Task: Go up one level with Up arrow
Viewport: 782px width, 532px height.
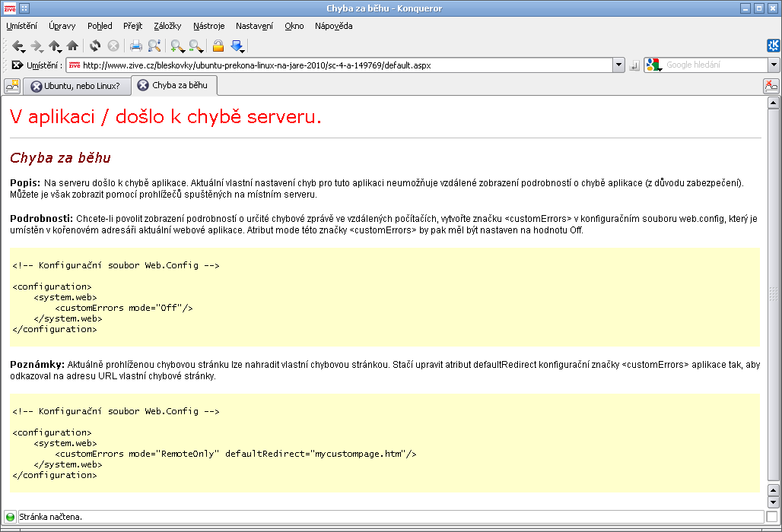Action: (x=55, y=46)
